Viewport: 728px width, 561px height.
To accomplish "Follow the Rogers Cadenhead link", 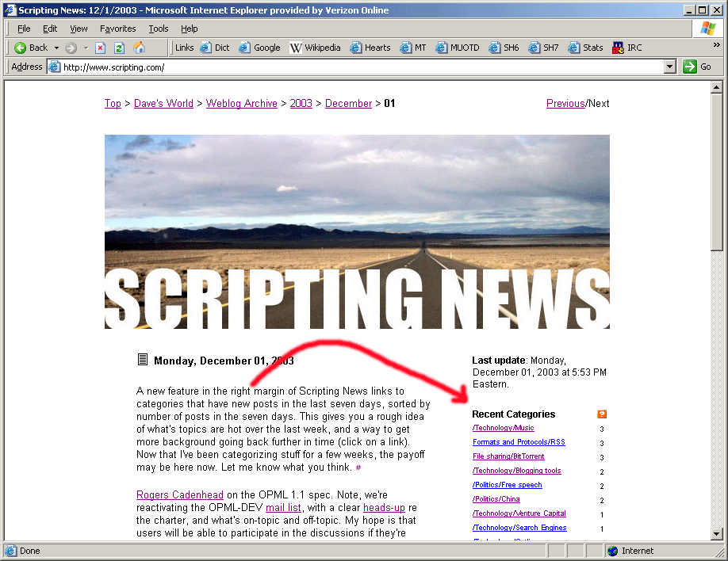I will point(180,495).
